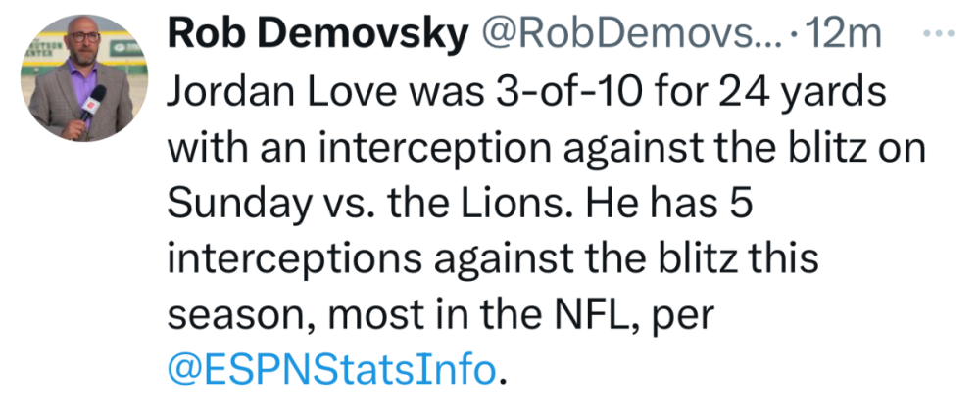This screenshot has width=980, height=419.
Task: Click the Rob Demovsky display name
Action: coord(318,35)
